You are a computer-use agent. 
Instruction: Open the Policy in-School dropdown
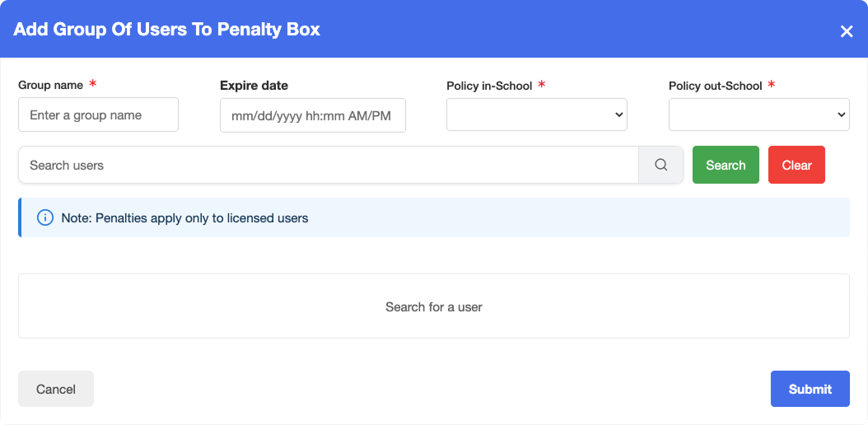[536, 114]
